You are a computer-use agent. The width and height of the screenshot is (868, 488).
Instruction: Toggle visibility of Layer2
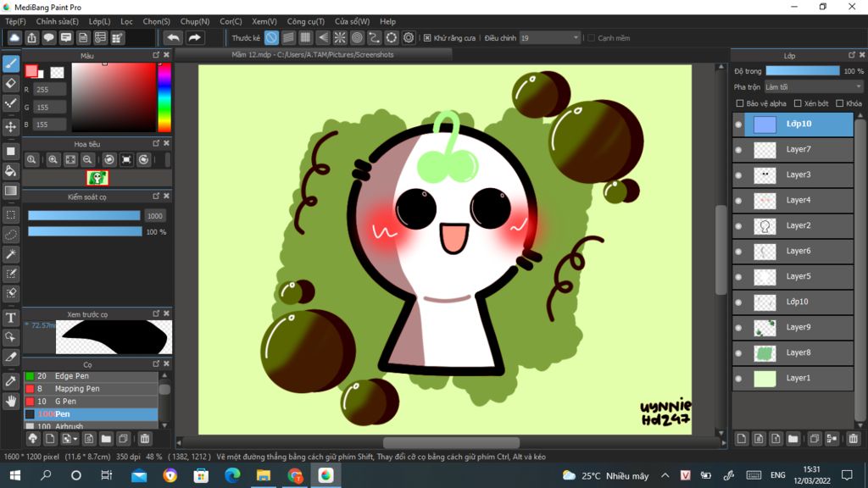point(738,226)
